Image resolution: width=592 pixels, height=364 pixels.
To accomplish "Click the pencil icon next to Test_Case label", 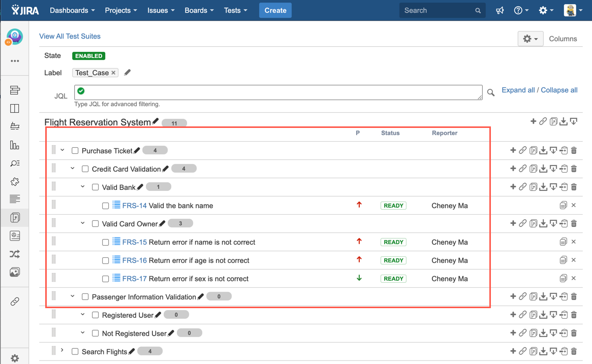I will point(128,73).
